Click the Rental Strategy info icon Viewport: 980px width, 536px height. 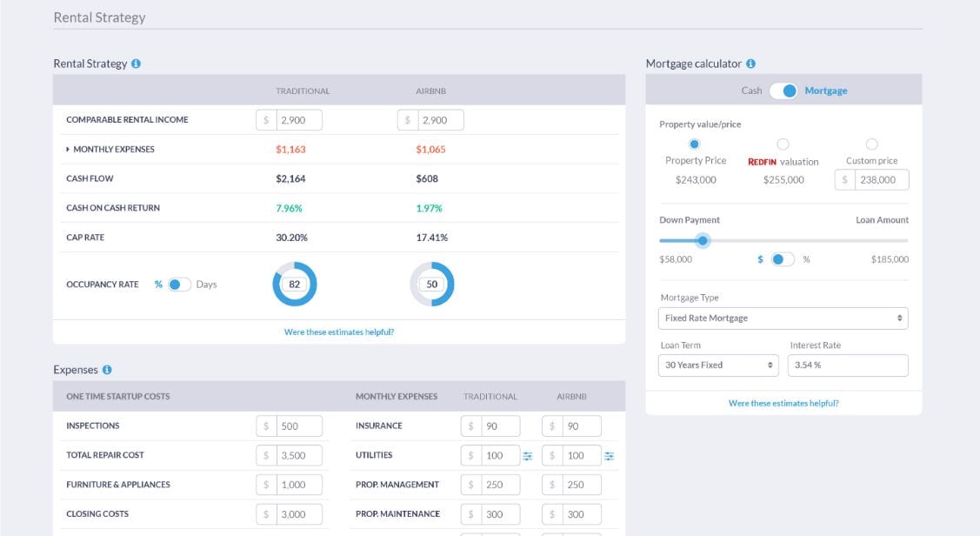[137, 64]
